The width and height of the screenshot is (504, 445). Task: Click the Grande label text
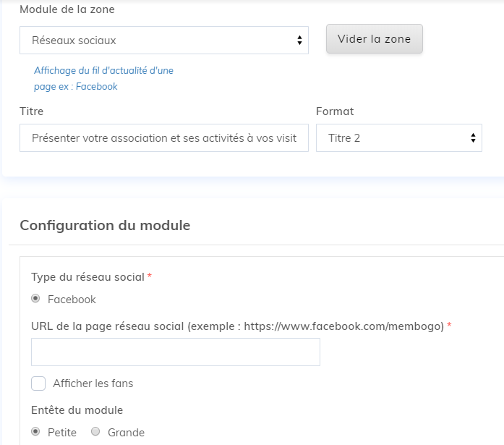[126, 433]
